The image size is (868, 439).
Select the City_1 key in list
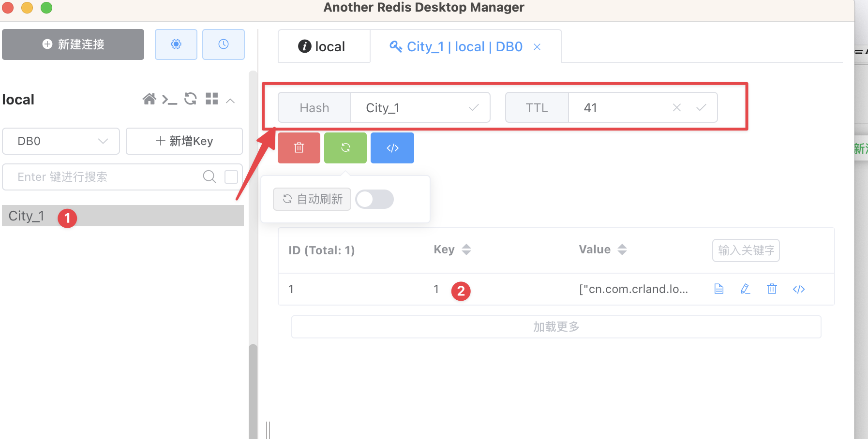point(123,216)
